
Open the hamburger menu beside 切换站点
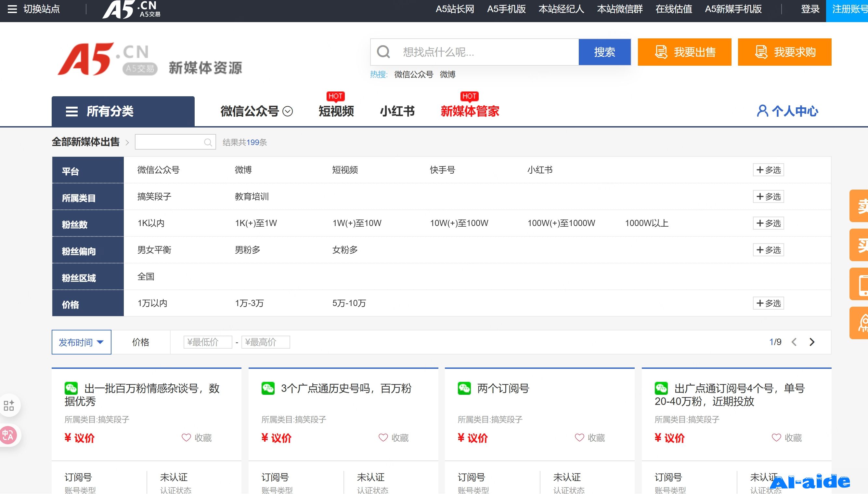click(x=12, y=9)
